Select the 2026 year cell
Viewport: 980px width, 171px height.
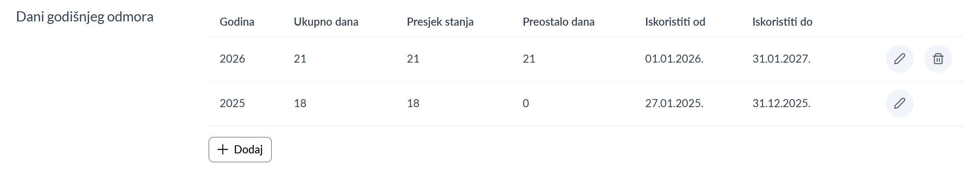(x=232, y=59)
